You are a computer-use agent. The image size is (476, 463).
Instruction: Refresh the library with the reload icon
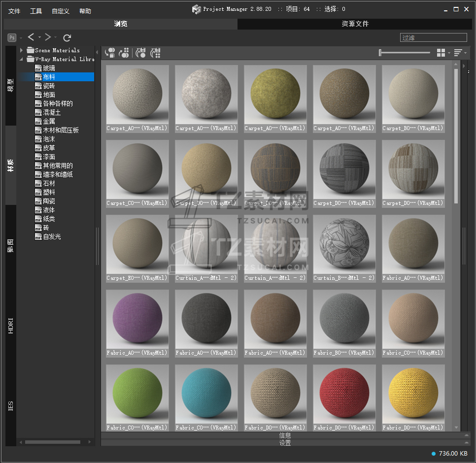click(68, 37)
